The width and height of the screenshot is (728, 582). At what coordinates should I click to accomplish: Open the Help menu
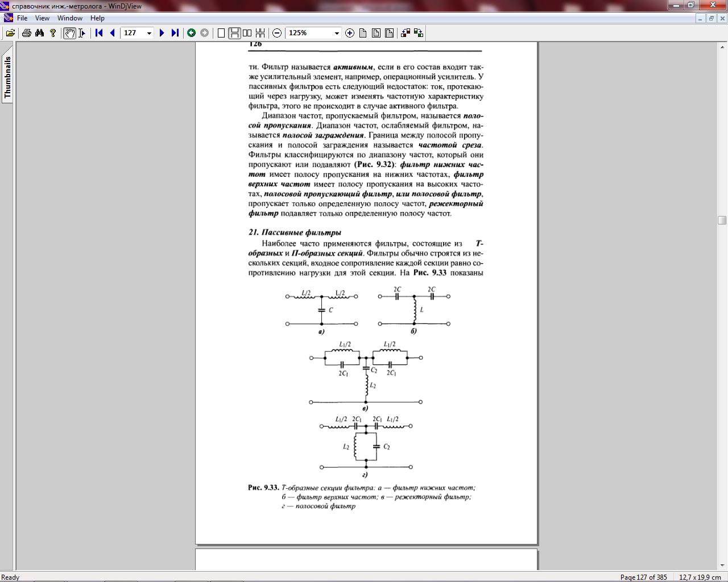(x=97, y=18)
